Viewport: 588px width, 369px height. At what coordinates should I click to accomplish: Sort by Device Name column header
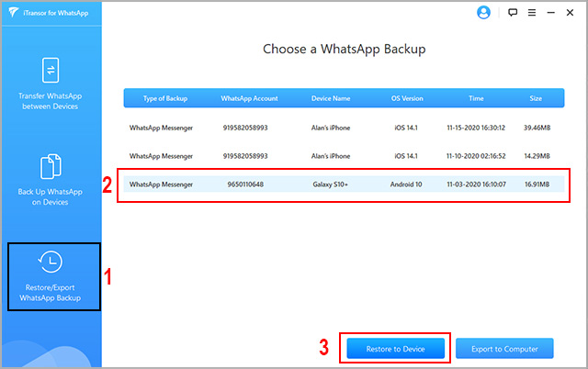click(331, 98)
